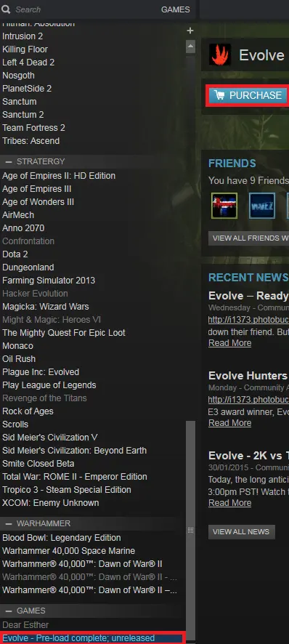Click the search magnifier icon
The image size is (289, 644).
[5, 9]
